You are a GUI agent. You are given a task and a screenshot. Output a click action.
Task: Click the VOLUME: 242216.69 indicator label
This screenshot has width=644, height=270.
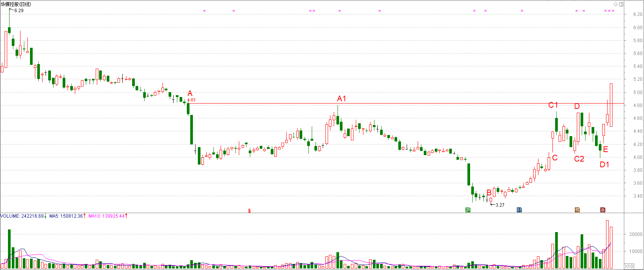[22, 216]
